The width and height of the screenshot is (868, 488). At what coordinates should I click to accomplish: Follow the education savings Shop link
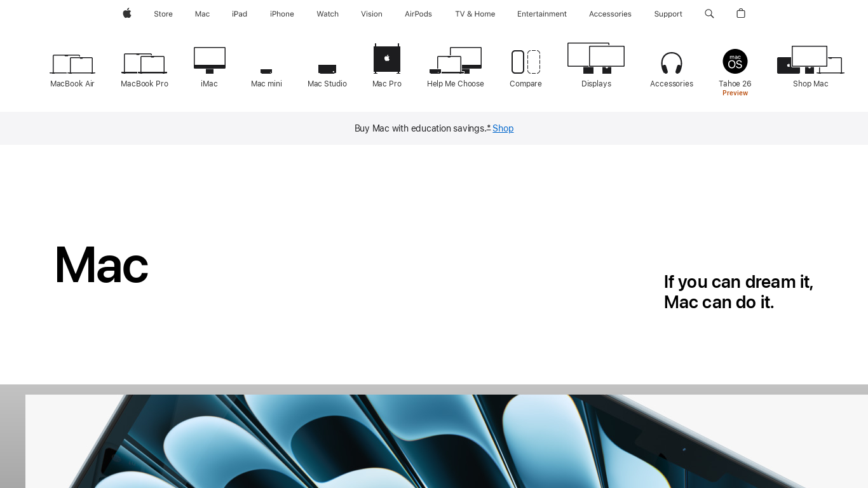coord(503,128)
